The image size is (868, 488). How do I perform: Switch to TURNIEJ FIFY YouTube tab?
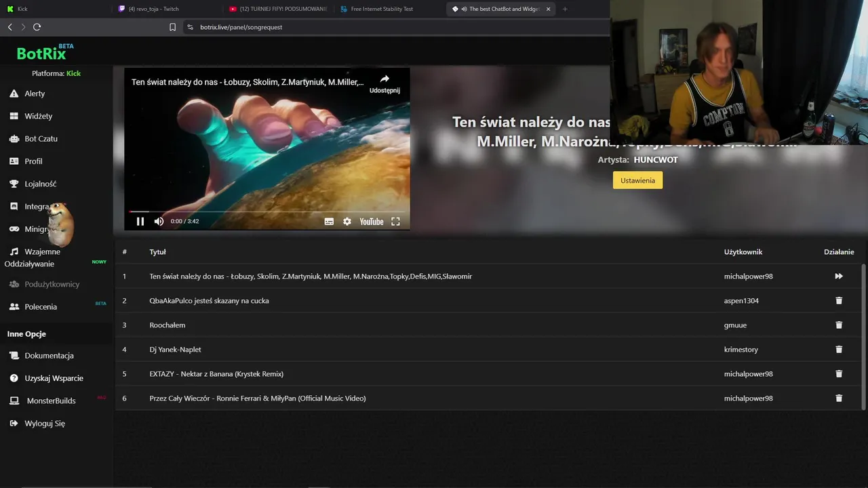(278, 9)
